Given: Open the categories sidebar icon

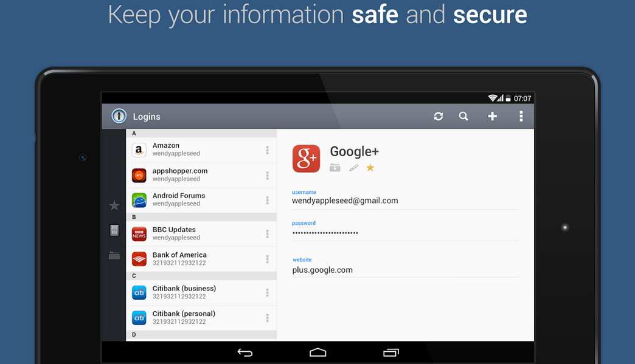Looking at the screenshot, I should (x=114, y=230).
